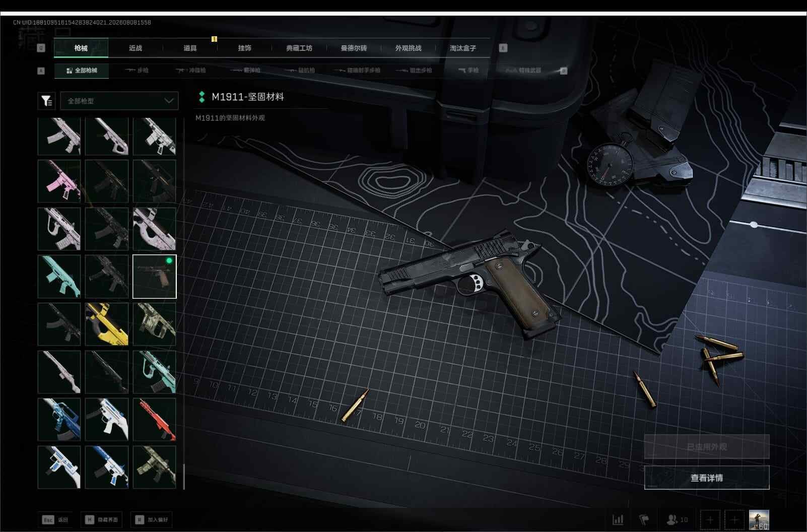
Task: Click the green rarity icon beside M1911-坚固材料
Action: click(x=201, y=97)
